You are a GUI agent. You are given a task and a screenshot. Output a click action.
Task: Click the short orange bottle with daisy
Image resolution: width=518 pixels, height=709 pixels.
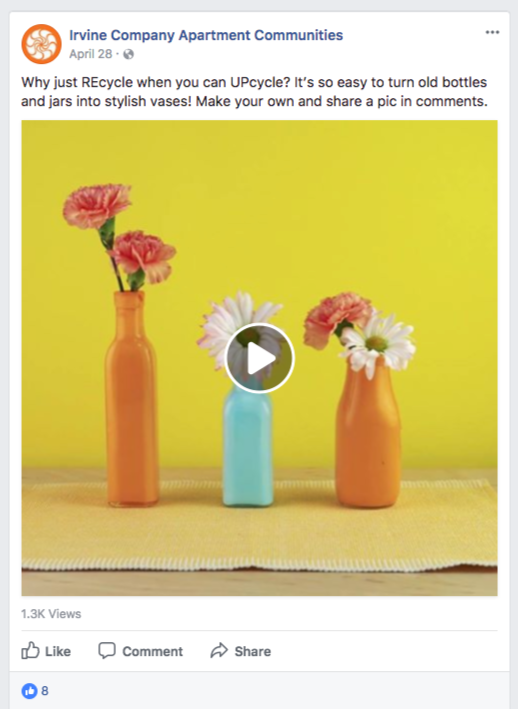(x=368, y=432)
